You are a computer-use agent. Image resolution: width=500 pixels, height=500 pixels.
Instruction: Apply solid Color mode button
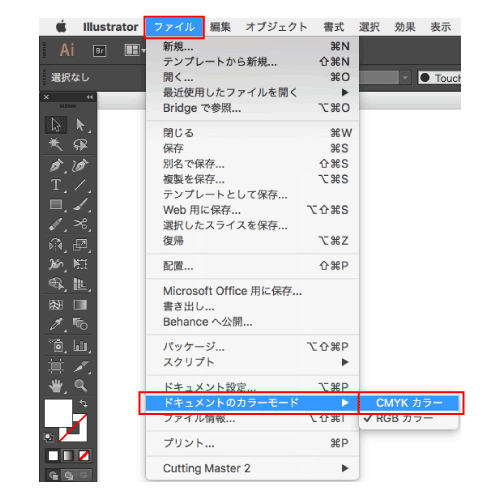(53, 456)
